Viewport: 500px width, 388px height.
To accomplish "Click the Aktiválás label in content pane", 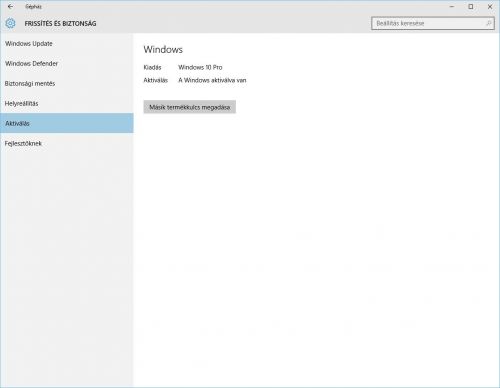I will [156, 80].
